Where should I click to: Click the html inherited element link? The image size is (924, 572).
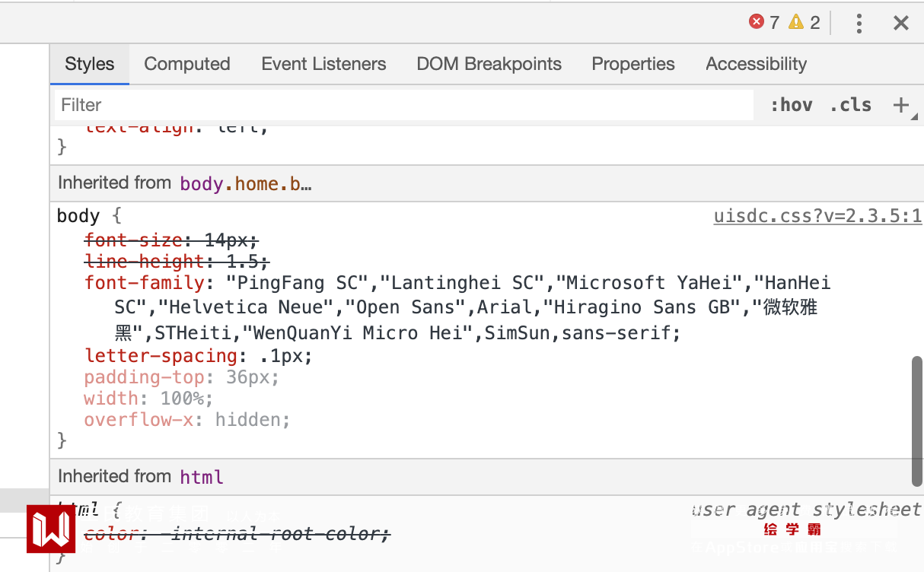pyautogui.click(x=202, y=477)
